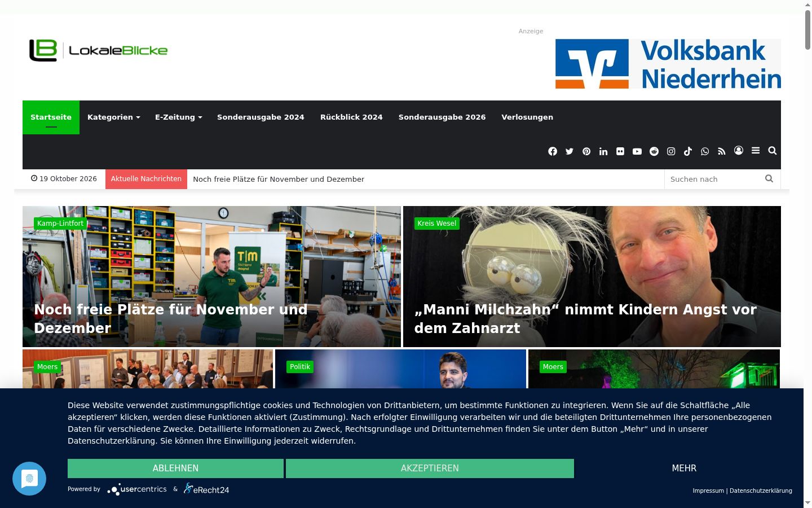Click the Kreis Wesel category tag

[x=437, y=224]
